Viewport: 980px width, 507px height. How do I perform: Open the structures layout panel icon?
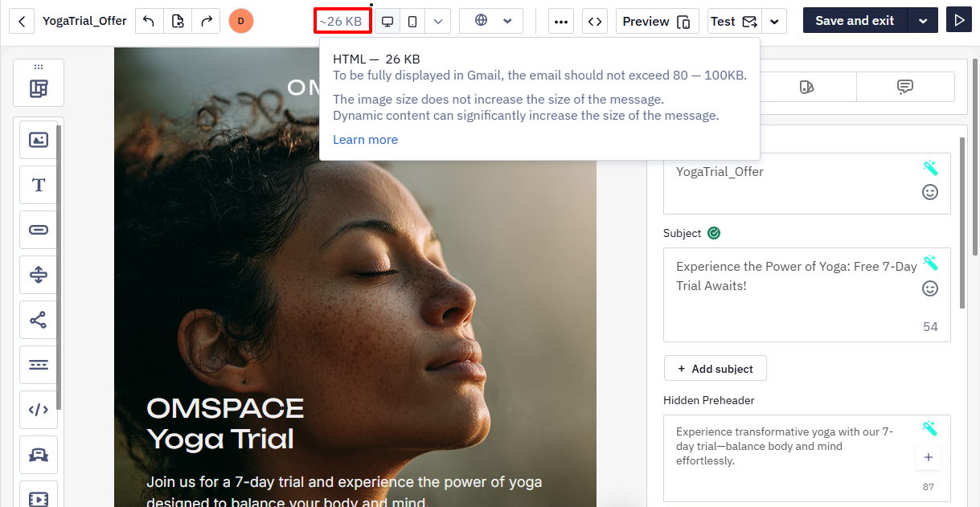coord(39,88)
